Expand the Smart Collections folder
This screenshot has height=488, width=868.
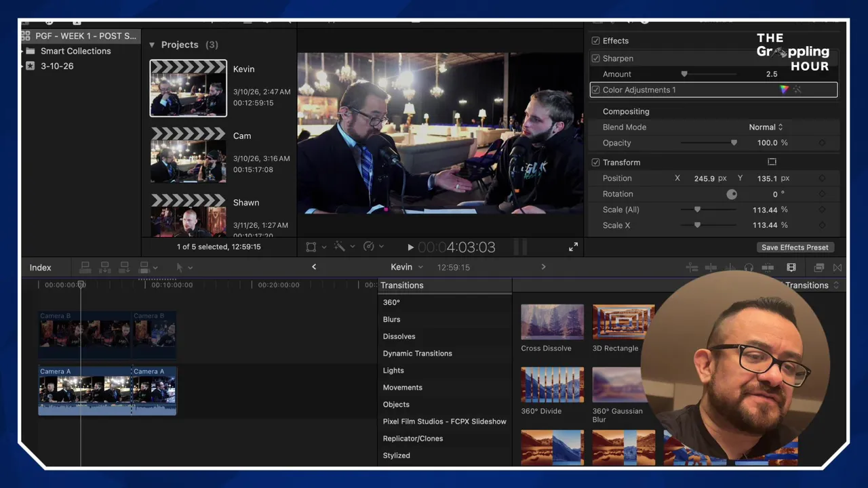click(x=22, y=51)
